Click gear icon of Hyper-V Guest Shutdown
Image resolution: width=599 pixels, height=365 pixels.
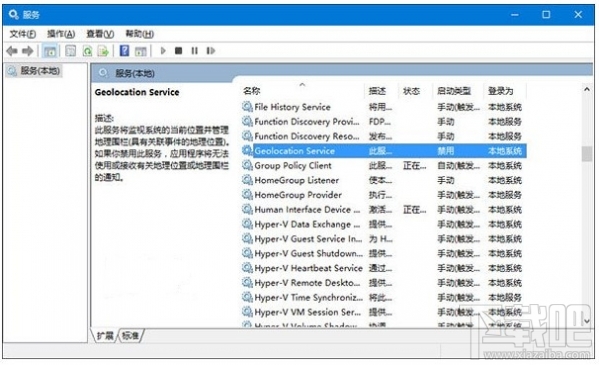pos(247,253)
